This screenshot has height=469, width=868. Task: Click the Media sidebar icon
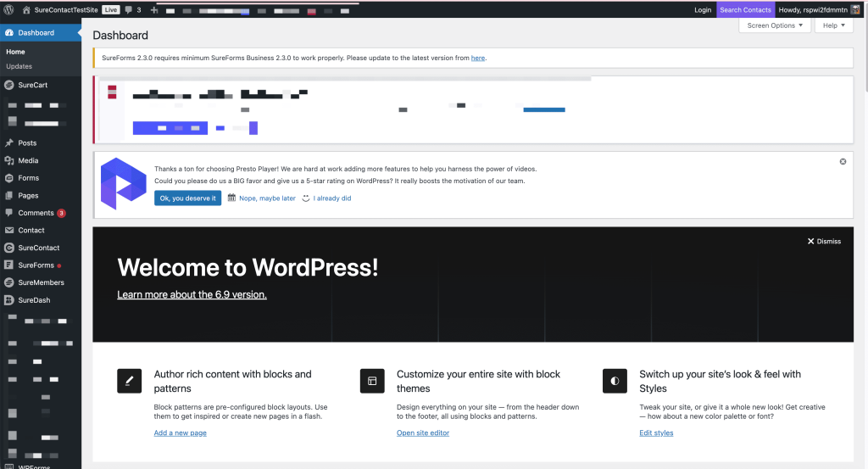tap(9, 160)
